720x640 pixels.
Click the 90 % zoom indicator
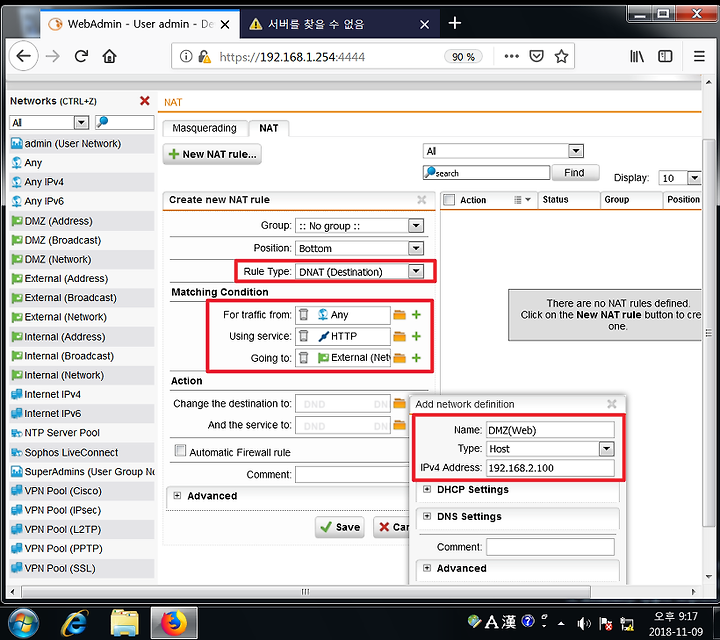[463, 56]
